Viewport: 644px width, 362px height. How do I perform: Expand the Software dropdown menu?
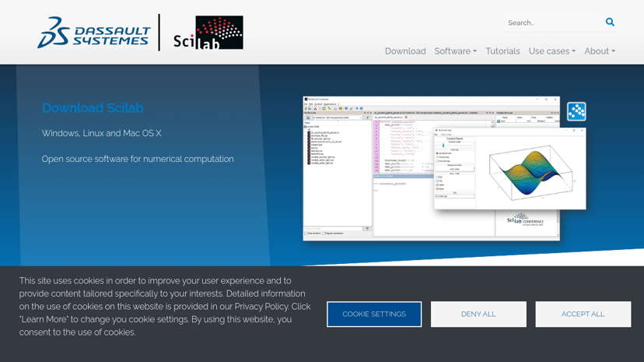[456, 51]
